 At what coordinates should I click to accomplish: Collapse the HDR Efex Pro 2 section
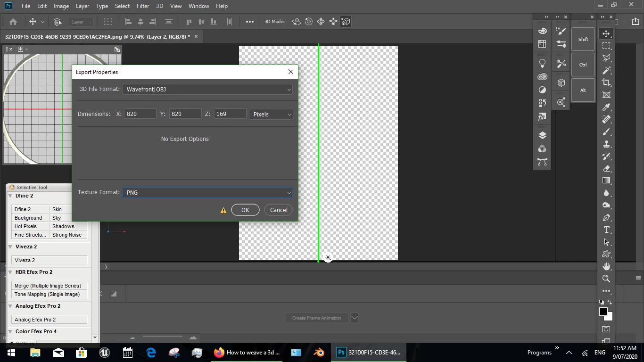(11, 272)
